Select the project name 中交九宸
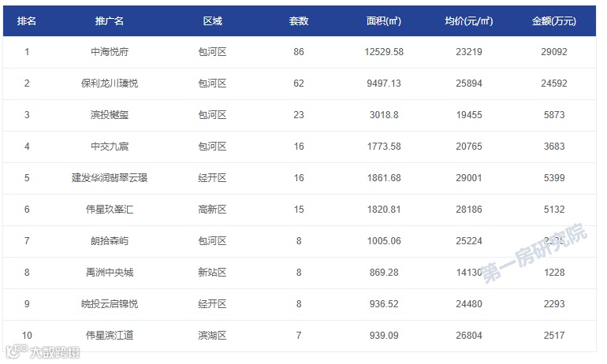607x364 pixels. pyautogui.click(x=110, y=147)
